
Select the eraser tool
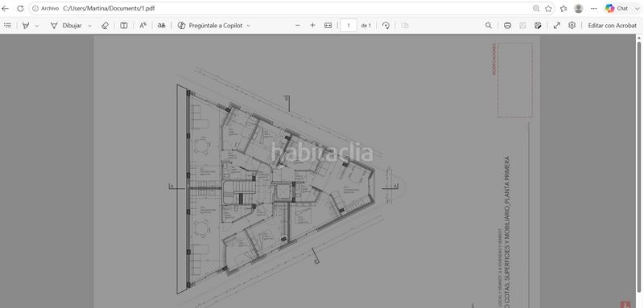pos(105,26)
